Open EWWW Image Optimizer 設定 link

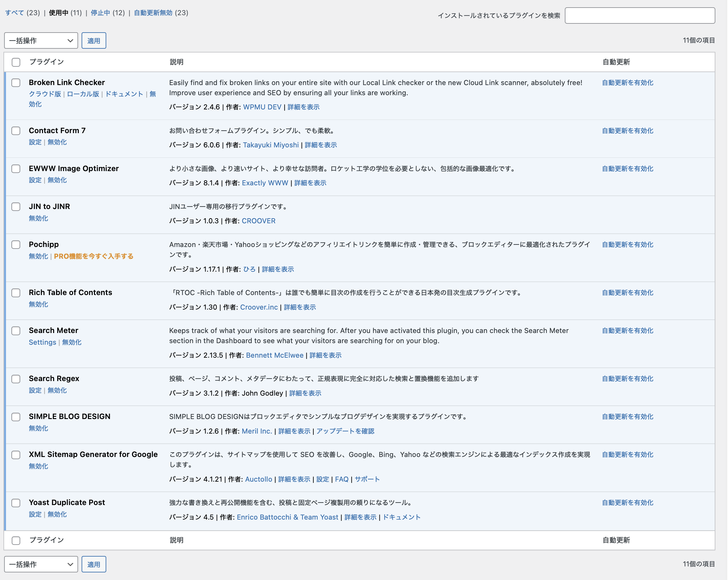pos(35,180)
